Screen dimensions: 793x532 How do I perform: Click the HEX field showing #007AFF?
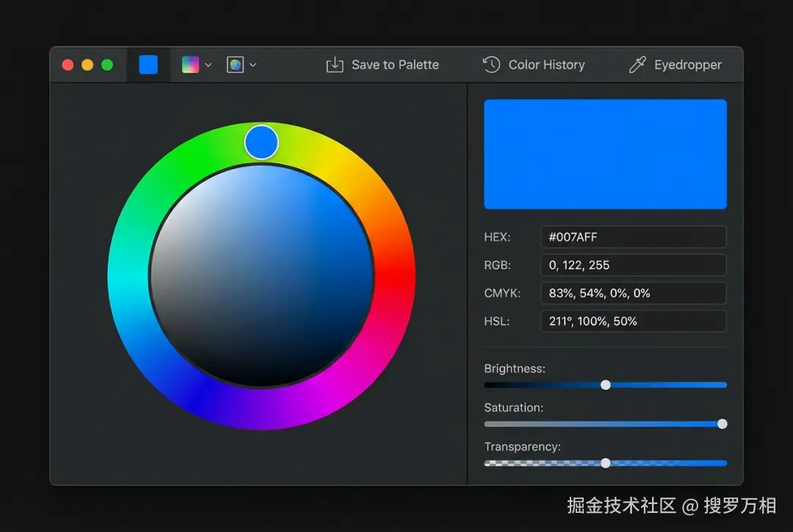tap(633, 237)
